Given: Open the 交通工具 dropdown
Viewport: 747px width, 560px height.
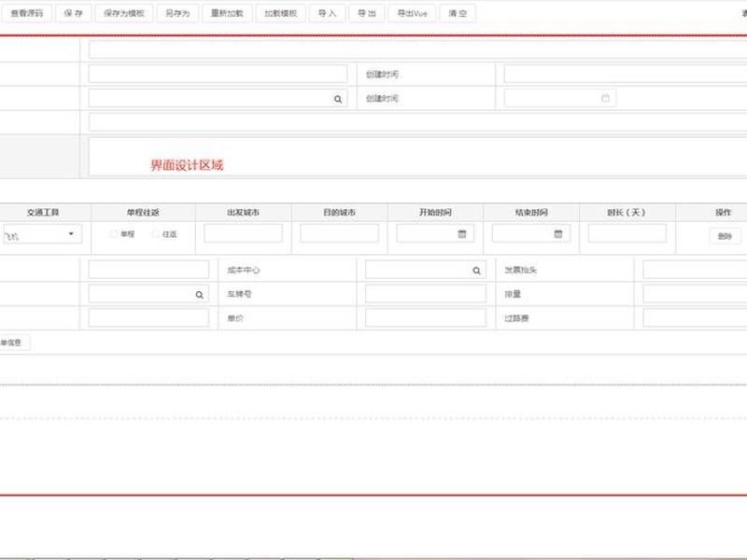Looking at the screenshot, I should coord(42,234).
